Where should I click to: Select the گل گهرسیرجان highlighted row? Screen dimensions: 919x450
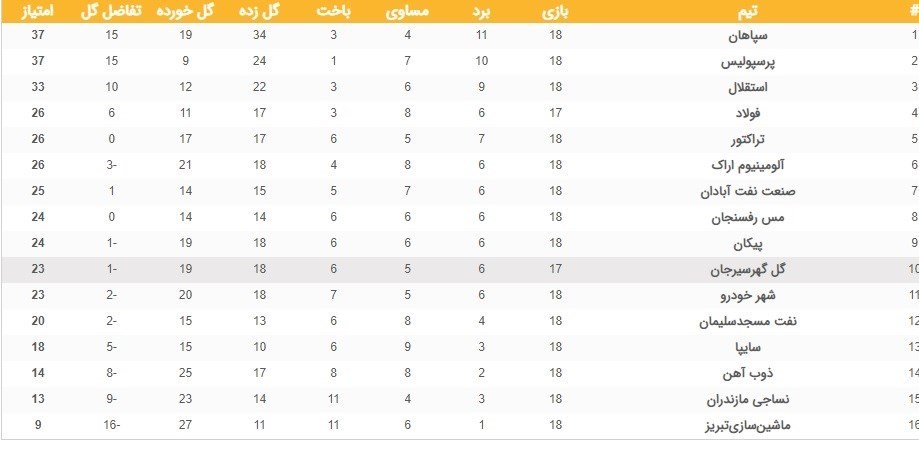coord(751,267)
